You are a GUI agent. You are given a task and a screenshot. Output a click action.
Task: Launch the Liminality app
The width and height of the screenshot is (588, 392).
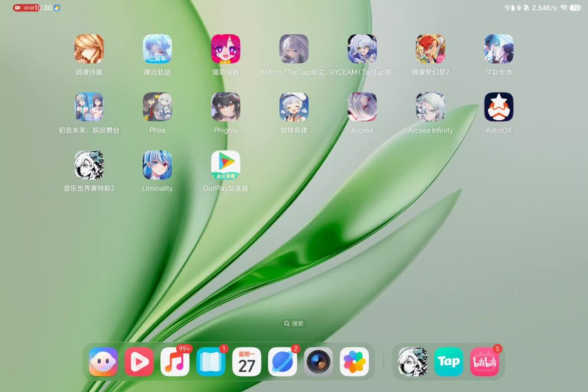point(157,165)
